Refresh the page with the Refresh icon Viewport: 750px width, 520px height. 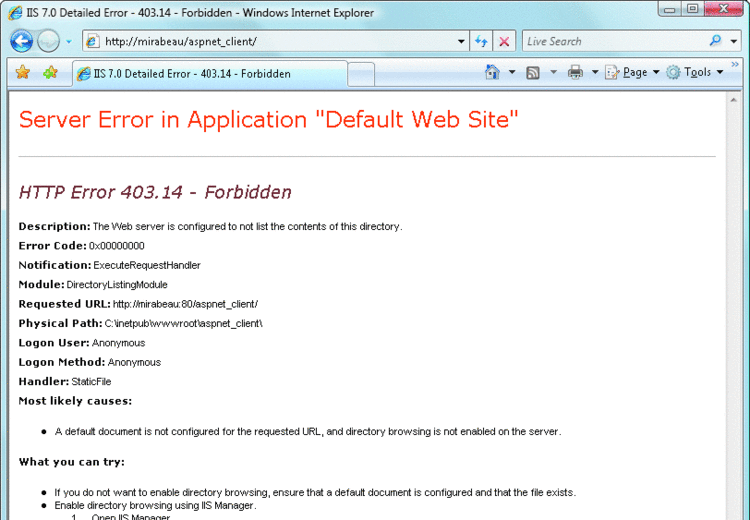pyautogui.click(x=481, y=42)
